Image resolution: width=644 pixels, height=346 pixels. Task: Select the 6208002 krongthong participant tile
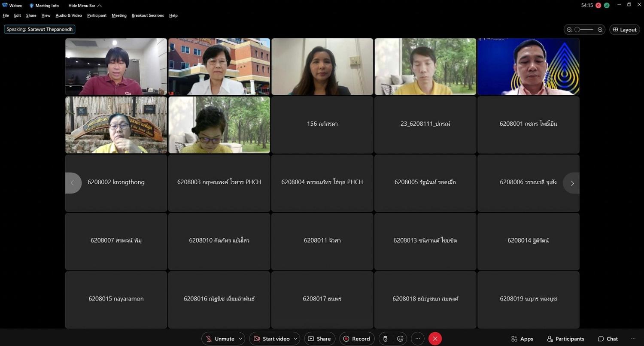click(x=116, y=183)
